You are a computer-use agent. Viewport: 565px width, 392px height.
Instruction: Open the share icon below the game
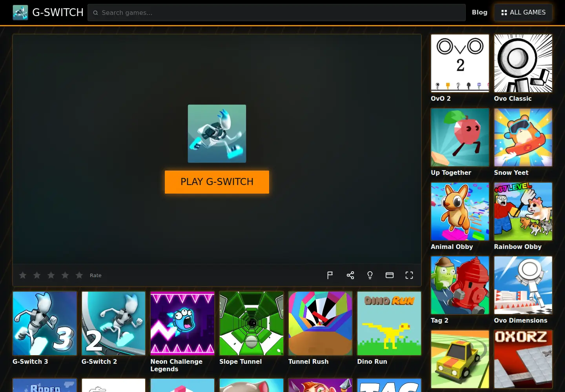tap(350, 275)
